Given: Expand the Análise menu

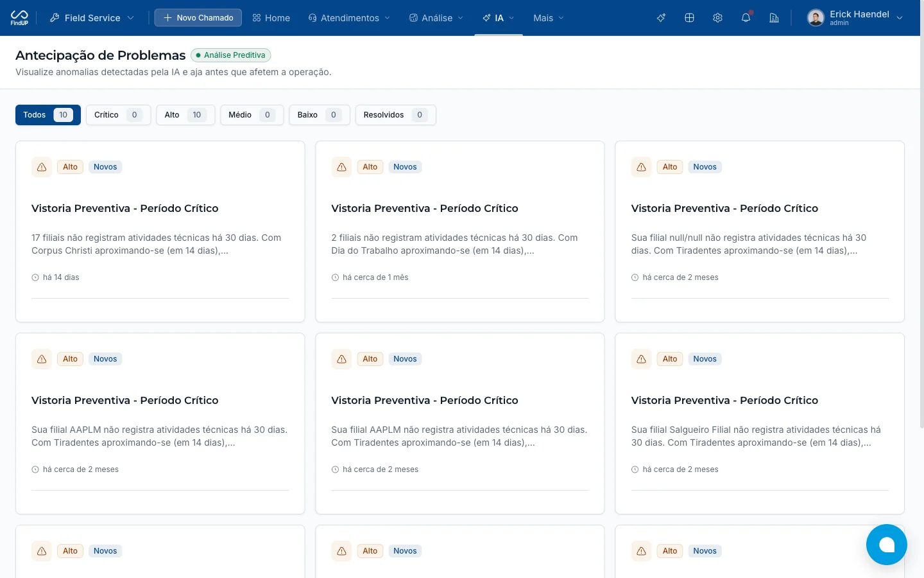Looking at the screenshot, I should pos(436,18).
